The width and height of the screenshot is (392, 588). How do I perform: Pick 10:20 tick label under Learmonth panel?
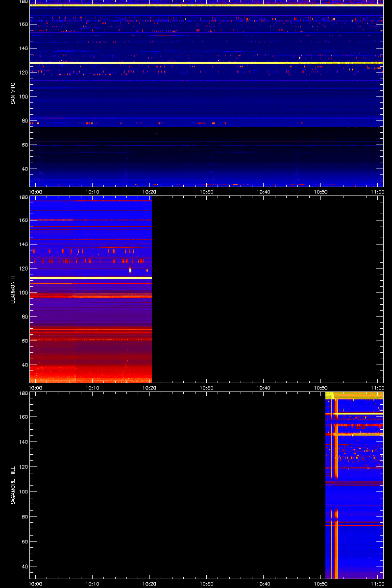(x=149, y=388)
